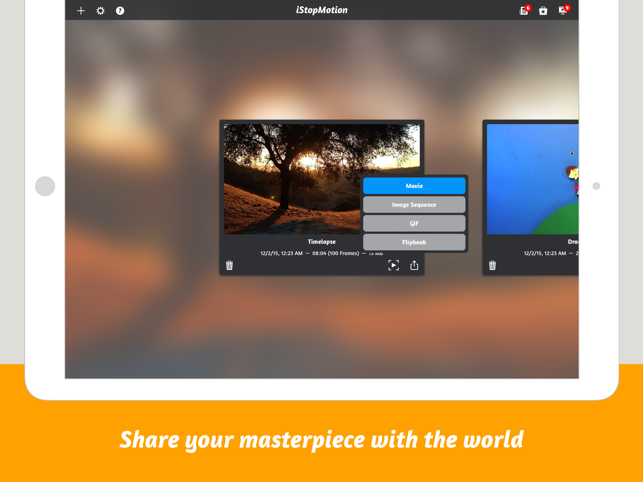
Task: Select Image Sequence export option
Action: pos(414,205)
